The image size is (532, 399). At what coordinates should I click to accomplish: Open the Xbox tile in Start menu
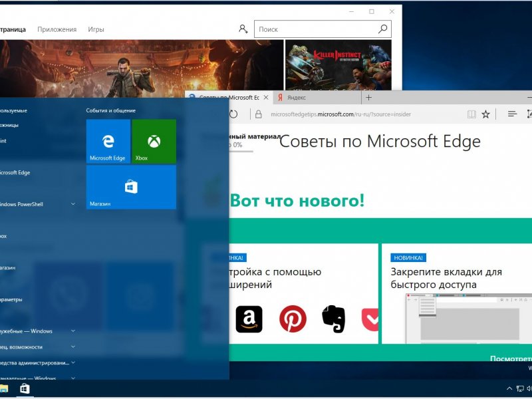[x=154, y=142]
